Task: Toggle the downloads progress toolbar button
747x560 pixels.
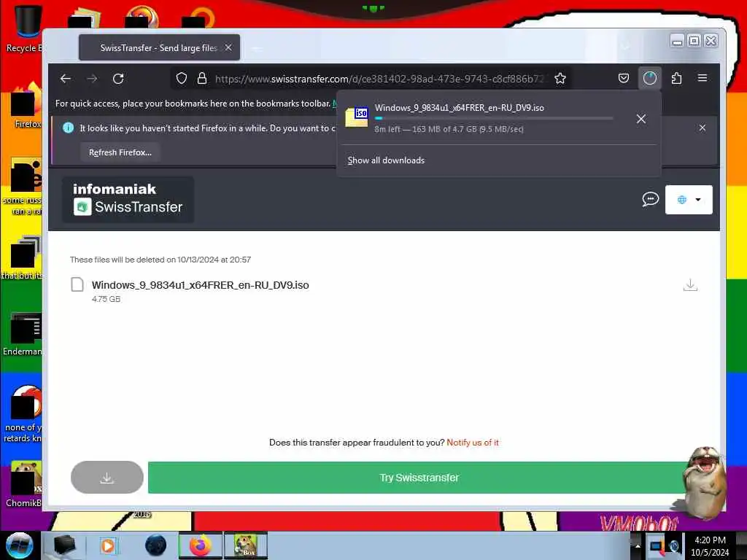Action: coord(650,78)
